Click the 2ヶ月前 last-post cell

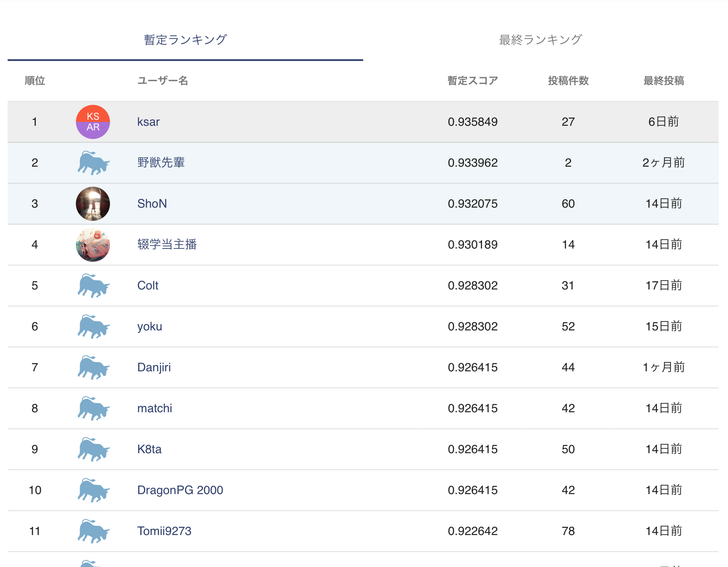coord(664,163)
